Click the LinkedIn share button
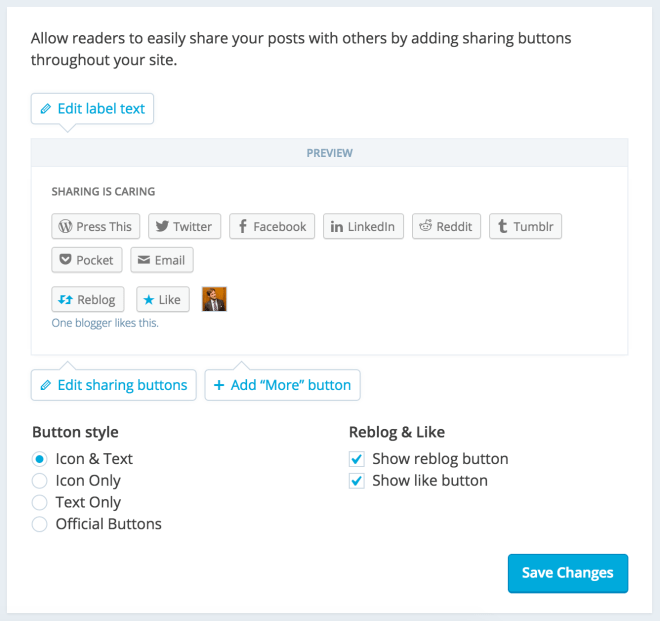The height and width of the screenshot is (621, 660). tap(363, 226)
